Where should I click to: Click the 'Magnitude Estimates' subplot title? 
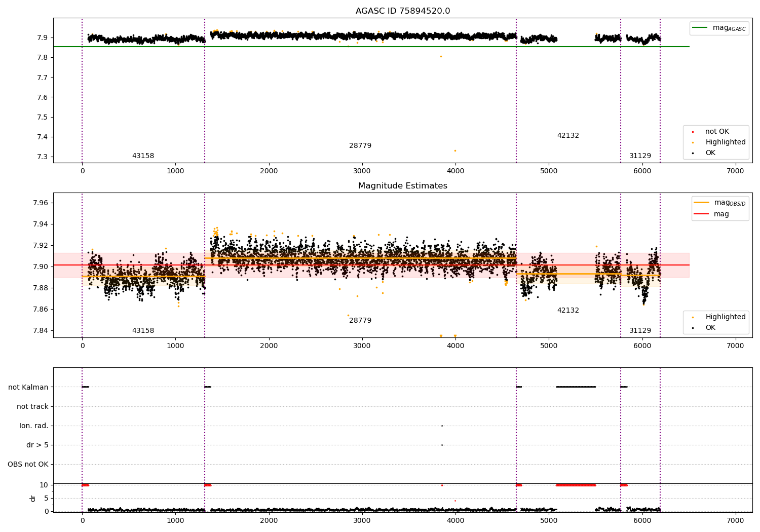pyautogui.click(x=403, y=186)
